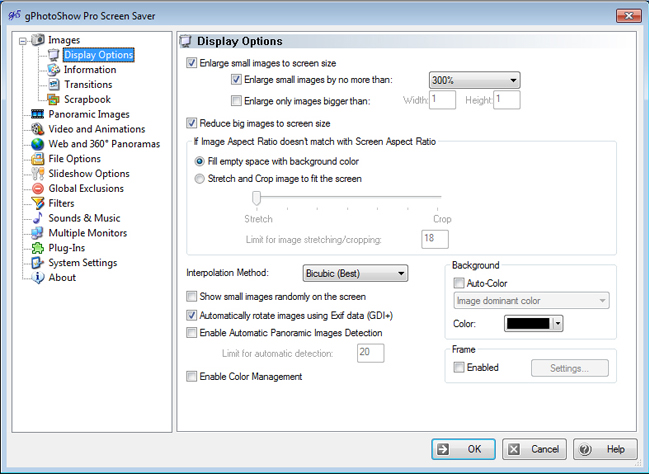Open Slideshow Options in the tree
The image size is (649, 474).
(x=89, y=173)
